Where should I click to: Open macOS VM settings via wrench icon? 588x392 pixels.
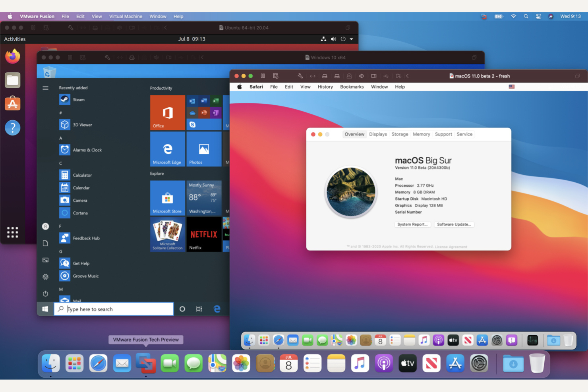(300, 76)
